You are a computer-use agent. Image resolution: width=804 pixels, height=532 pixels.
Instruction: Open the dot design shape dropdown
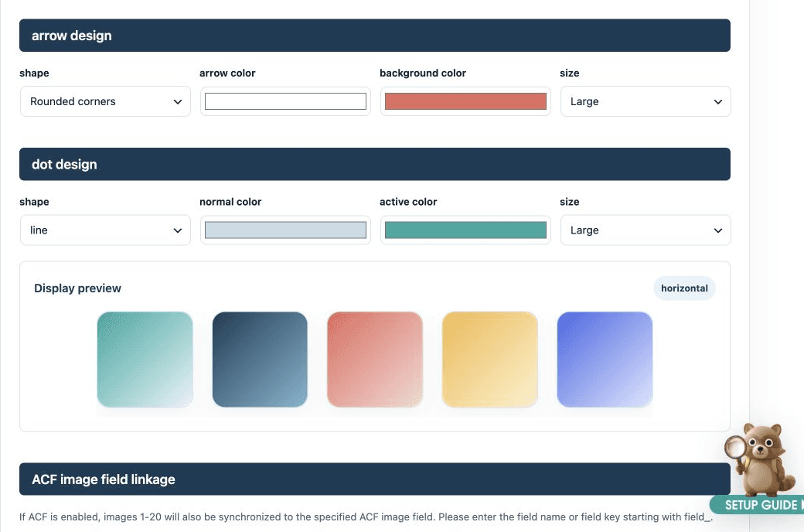tap(105, 230)
